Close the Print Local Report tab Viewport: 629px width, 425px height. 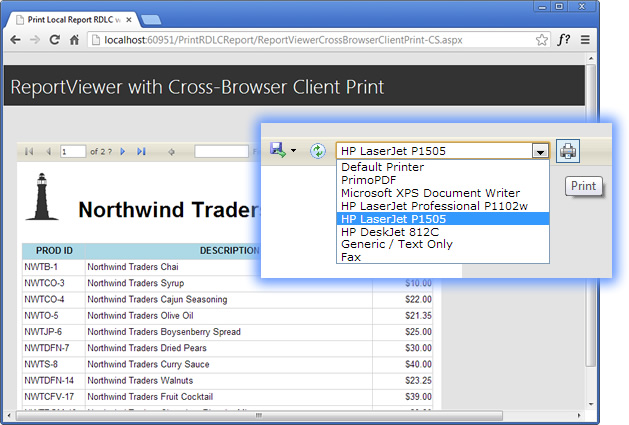click(129, 20)
